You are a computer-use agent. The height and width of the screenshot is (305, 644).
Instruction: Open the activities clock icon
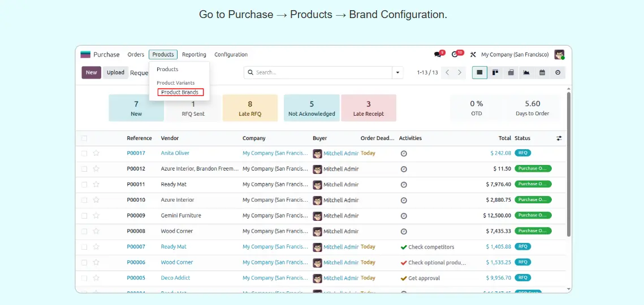point(455,55)
